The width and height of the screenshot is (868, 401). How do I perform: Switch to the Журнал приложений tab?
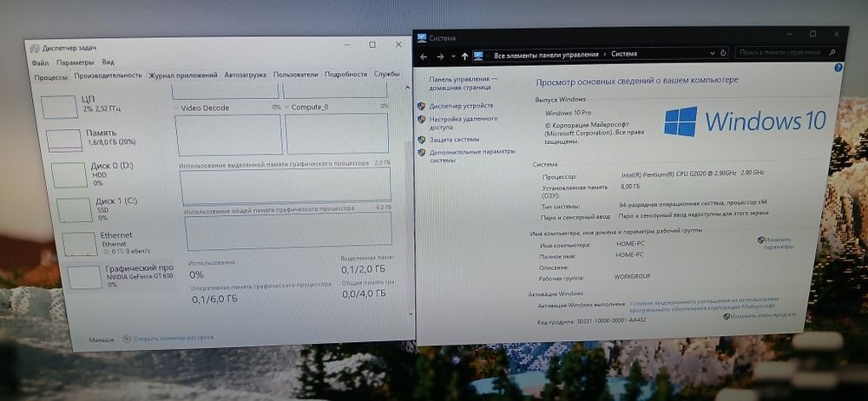(182, 76)
